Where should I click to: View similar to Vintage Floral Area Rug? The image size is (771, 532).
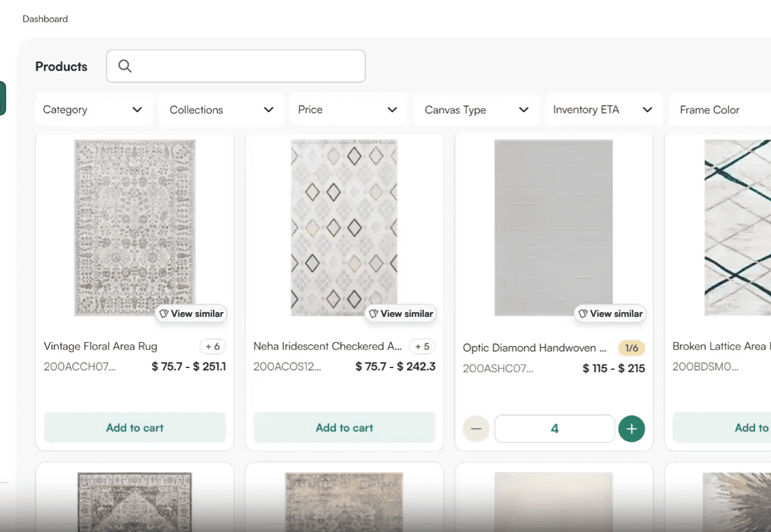192,314
